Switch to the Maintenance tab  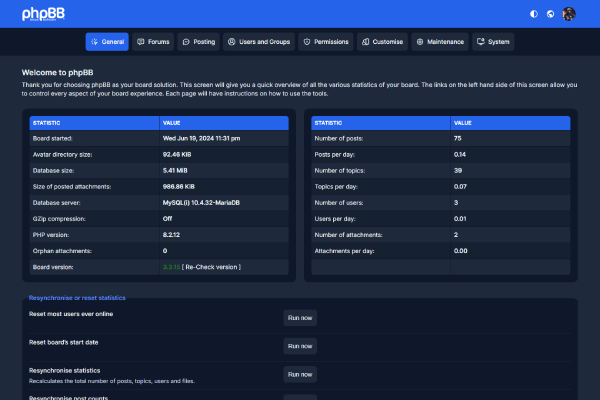click(440, 42)
